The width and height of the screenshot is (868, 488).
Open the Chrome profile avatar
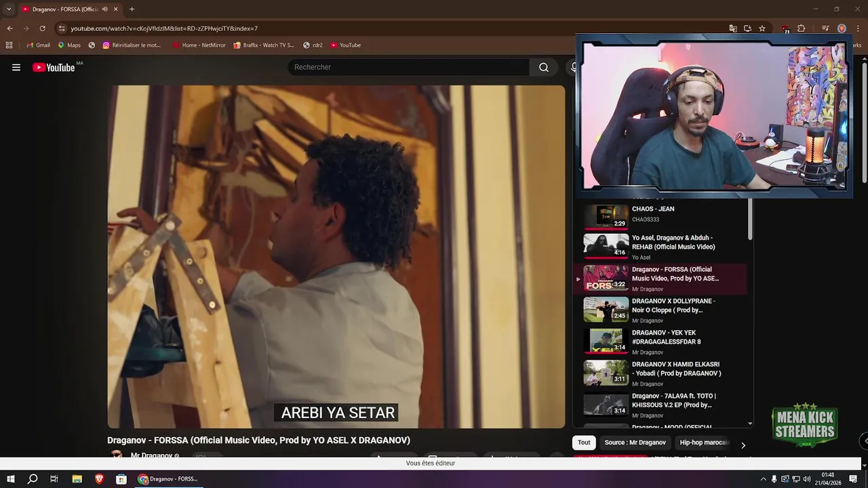(842, 28)
